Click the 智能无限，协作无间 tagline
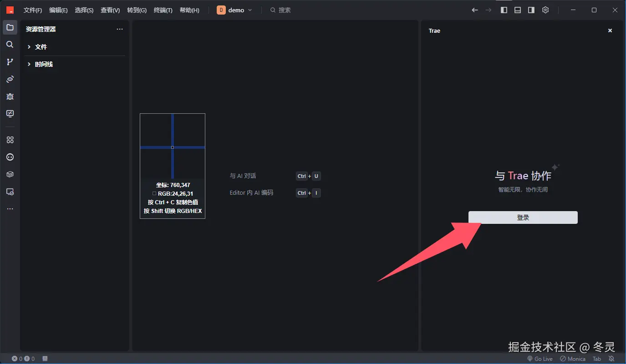The height and width of the screenshot is (364, 626). tap(523, 189)
